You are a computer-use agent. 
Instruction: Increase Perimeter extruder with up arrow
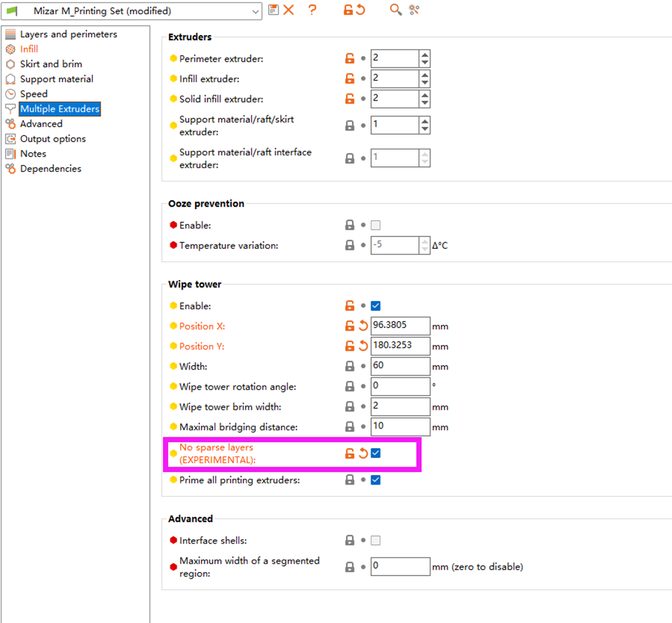click(x=425, y=55)
